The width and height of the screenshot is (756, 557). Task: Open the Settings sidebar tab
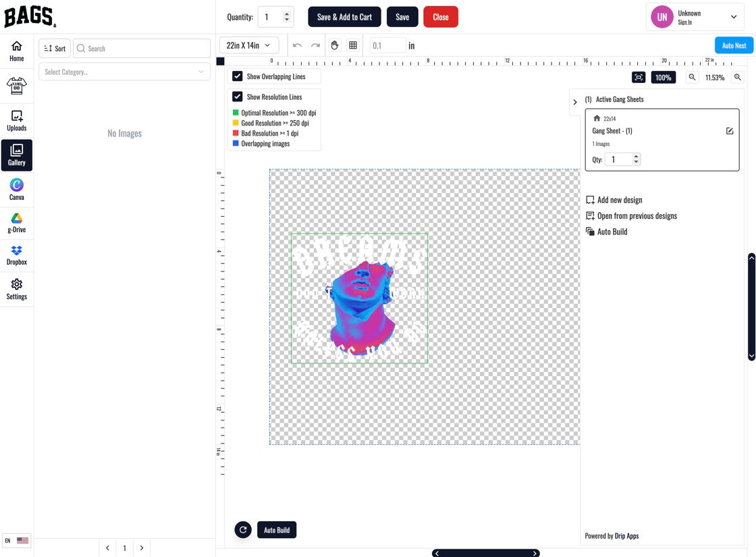(x=17, y=290)
